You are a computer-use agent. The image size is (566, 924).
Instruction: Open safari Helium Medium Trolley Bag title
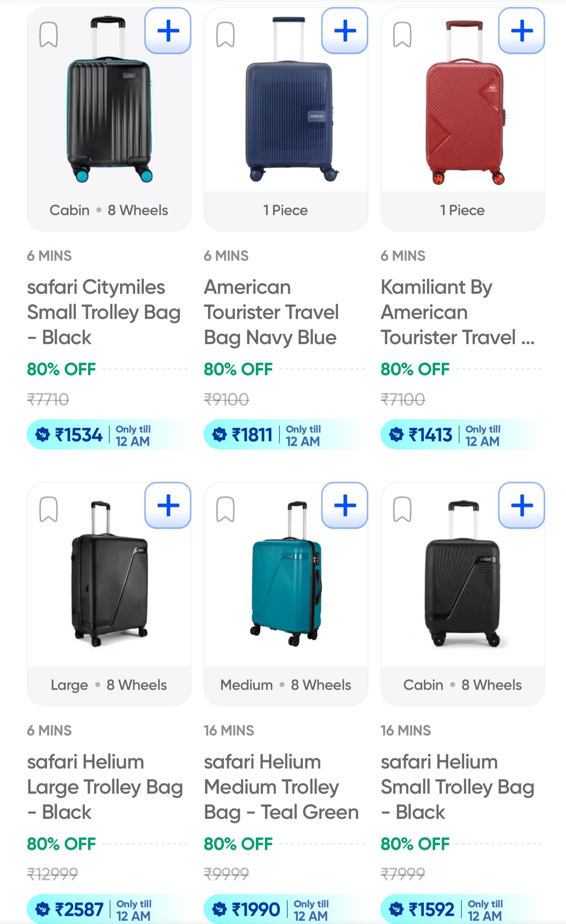point(281,787)
